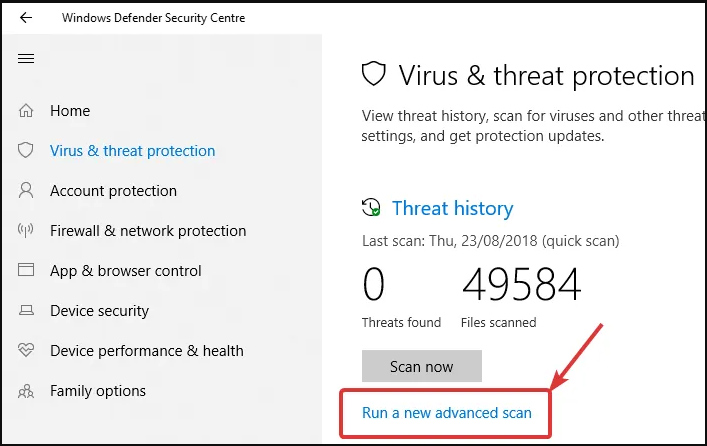The width and height of the screenshot is (707, 446).
Task: Select Account protection menu item
Action: (113, 191)
